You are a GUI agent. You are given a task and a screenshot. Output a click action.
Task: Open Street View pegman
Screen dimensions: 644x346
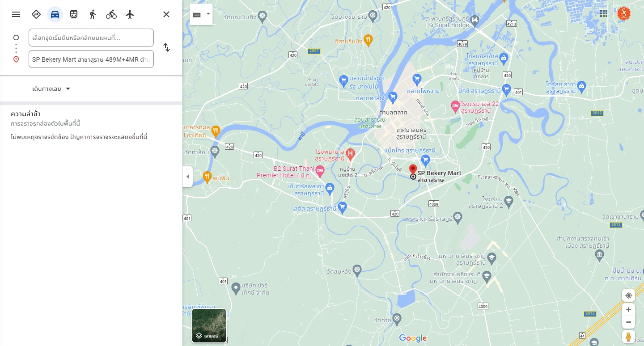click(628, 337)
